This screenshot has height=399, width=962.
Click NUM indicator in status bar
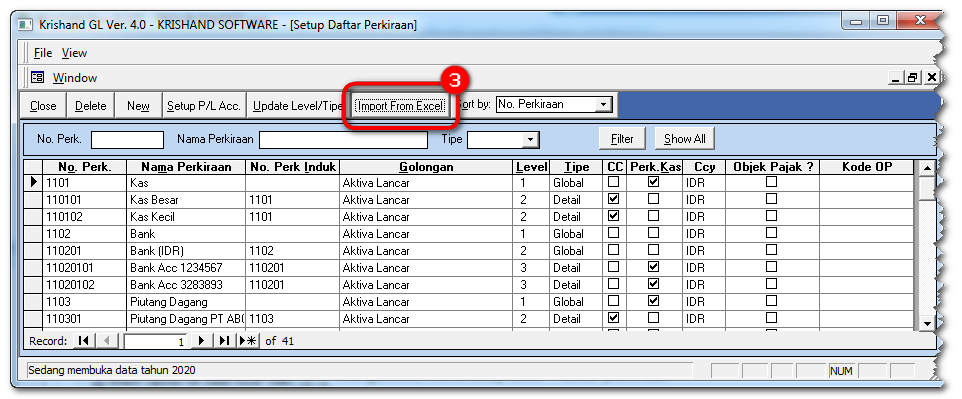[841, 371]
